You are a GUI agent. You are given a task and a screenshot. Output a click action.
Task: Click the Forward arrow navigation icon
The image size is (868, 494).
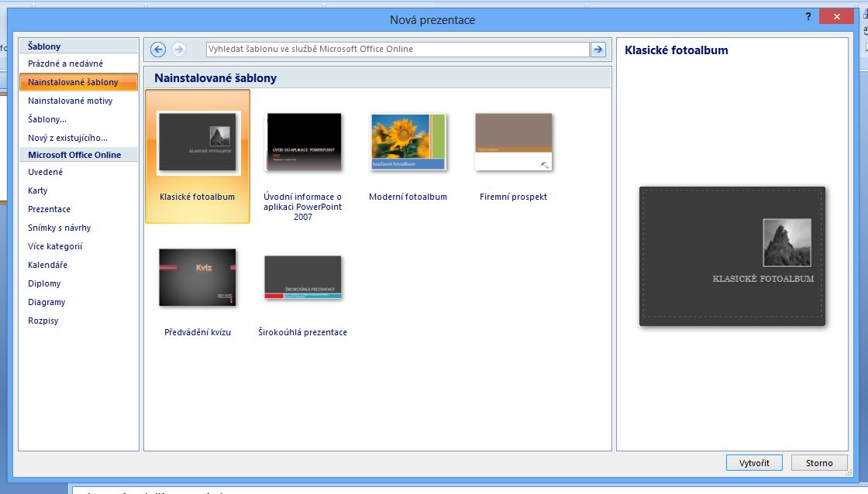(x=178, y=50)
